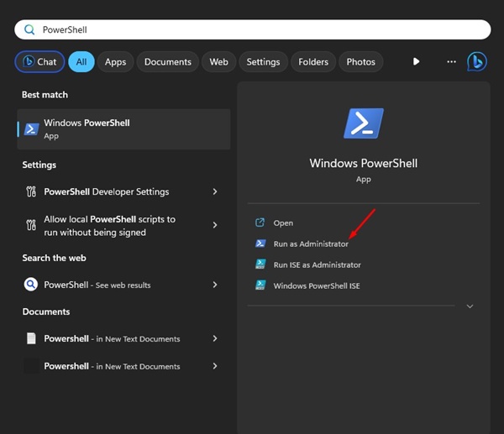Choose Run as Administrator
The width and height of the screenshot is (504, 434).
[311, 243]
